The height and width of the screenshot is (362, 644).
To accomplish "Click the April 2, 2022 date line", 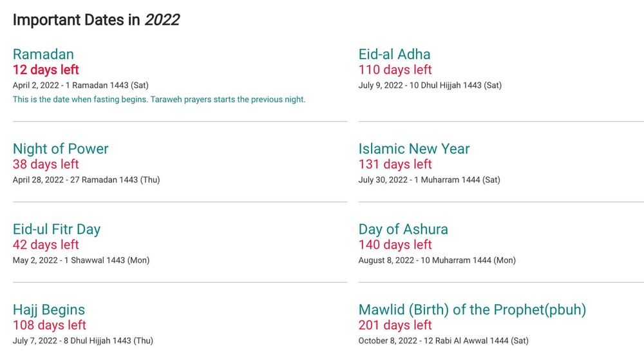I will coord(80,85).
